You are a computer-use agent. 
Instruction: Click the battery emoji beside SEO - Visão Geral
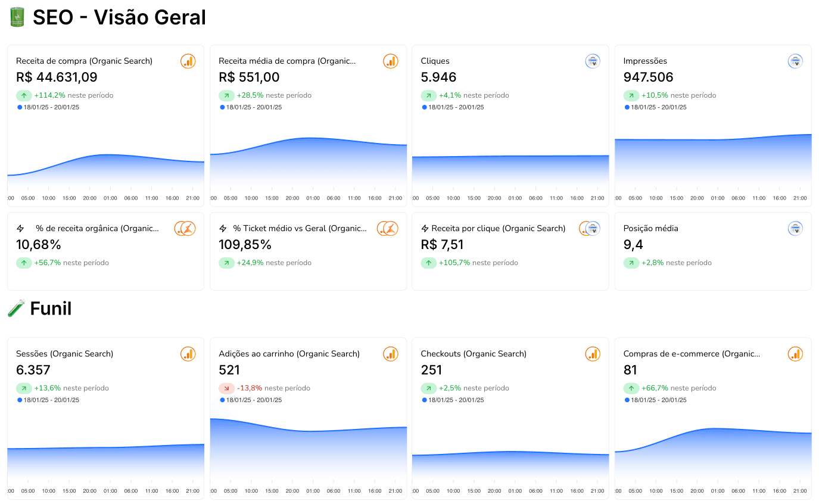point(17,17)
